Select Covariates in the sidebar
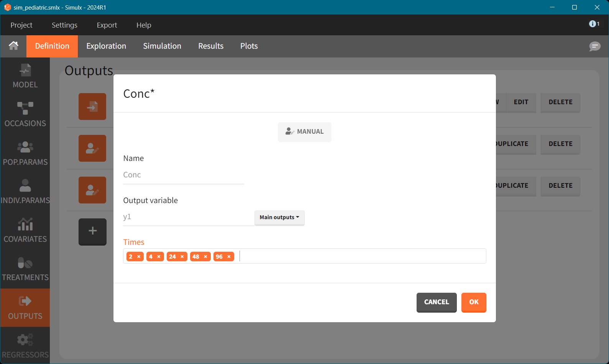This screenshot has width=609, height=364. tap(25, 231)
